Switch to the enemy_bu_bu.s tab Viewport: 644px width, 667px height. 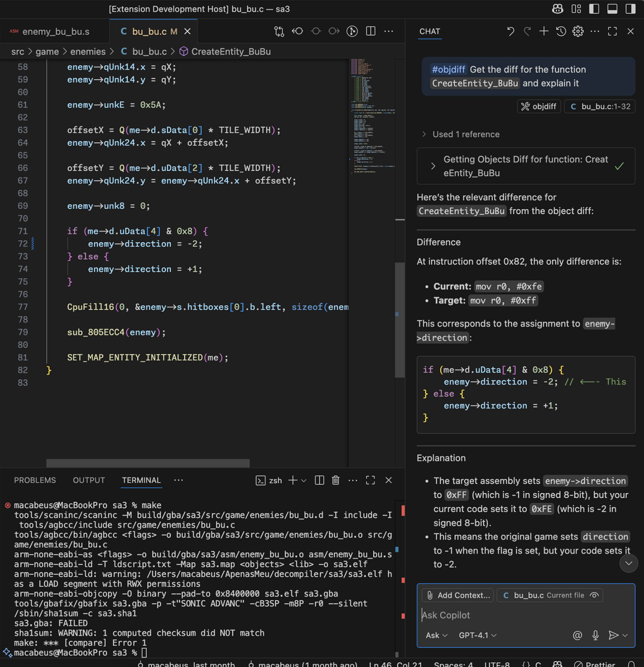point(55,31)
